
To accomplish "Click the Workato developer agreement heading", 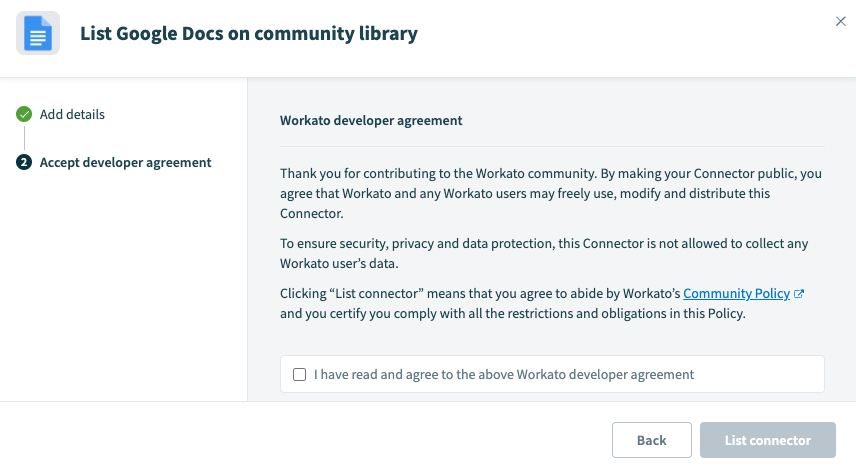I will point(371,120).
